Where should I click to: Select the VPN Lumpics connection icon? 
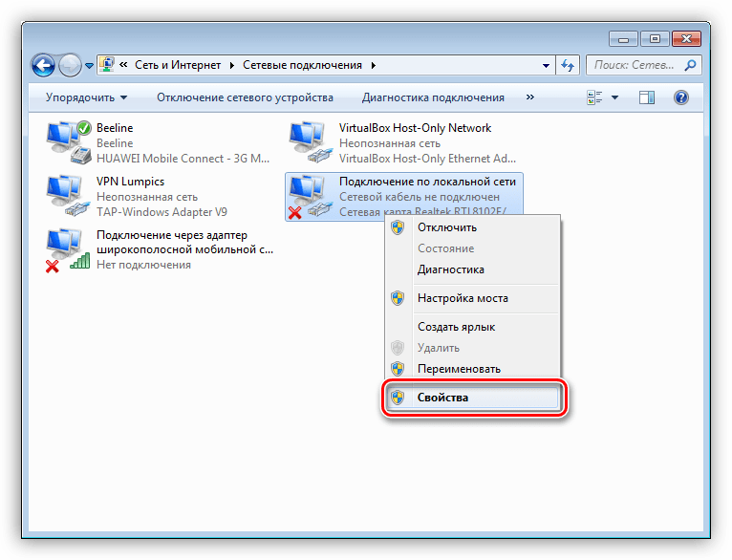tap(69, 196)
